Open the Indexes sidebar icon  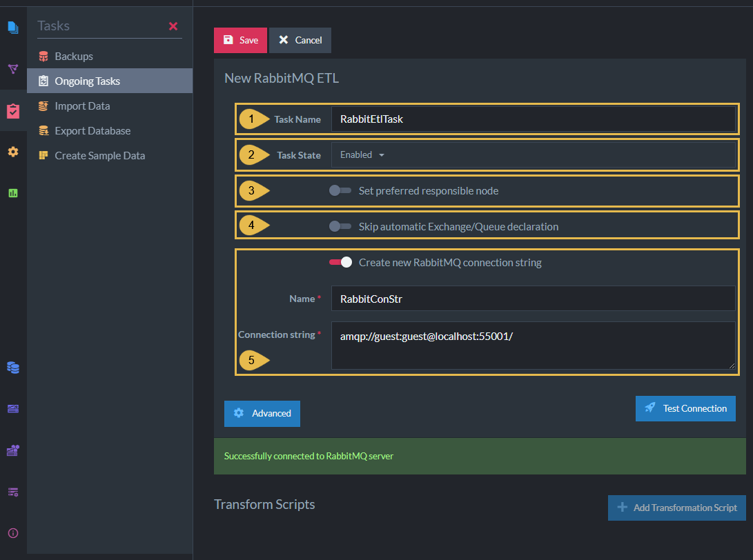pos(13,68)
